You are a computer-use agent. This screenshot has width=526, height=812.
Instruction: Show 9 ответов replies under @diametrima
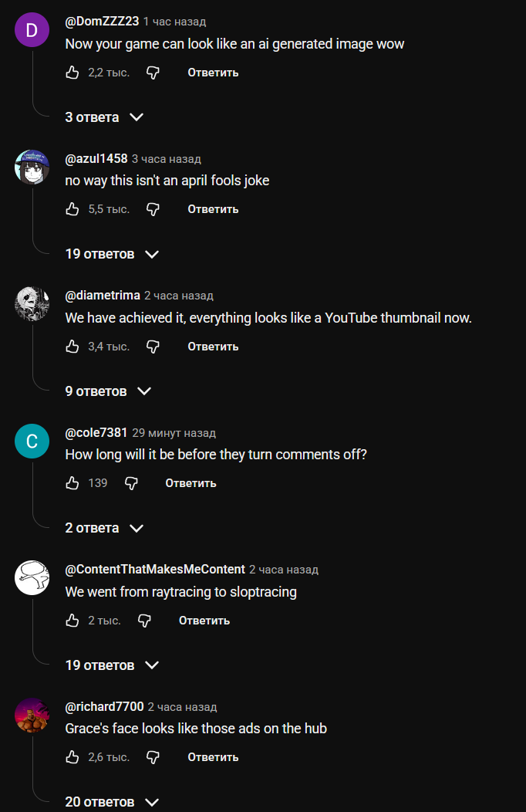(107, 391)
